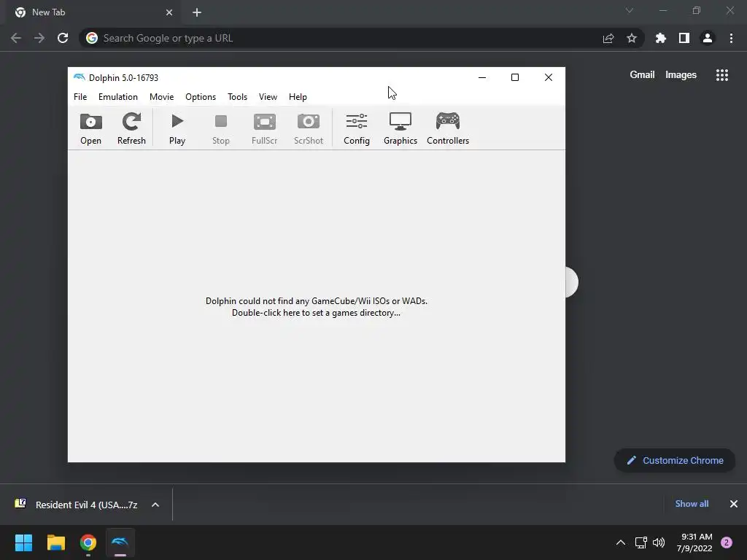This screenshot has height=560, width=747.
Task: Open Dolphin Config settings
Action: pos(356,128)
